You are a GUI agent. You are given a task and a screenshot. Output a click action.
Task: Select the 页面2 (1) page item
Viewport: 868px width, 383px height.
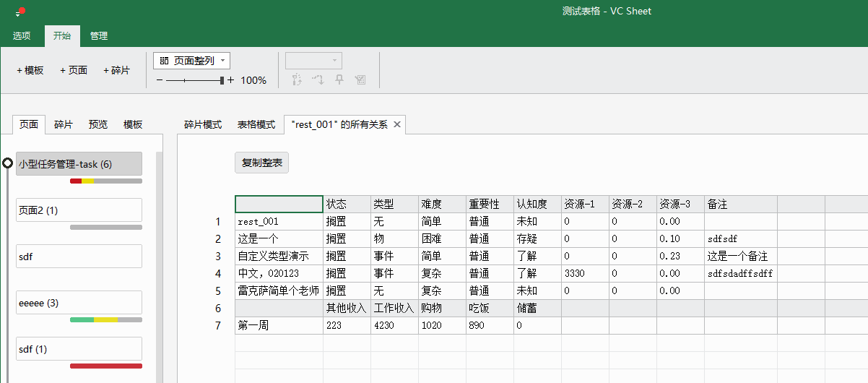[79, 210]
